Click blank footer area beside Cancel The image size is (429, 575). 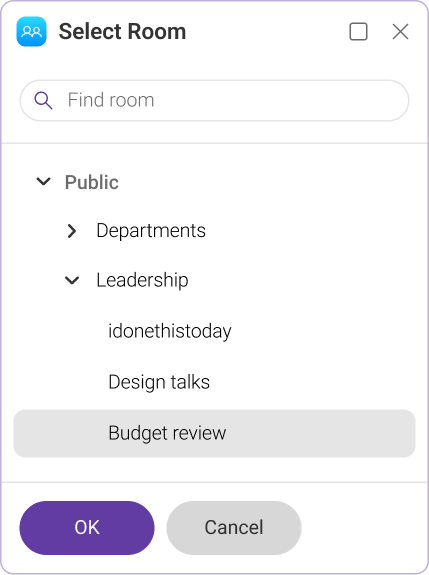(363, 528)
